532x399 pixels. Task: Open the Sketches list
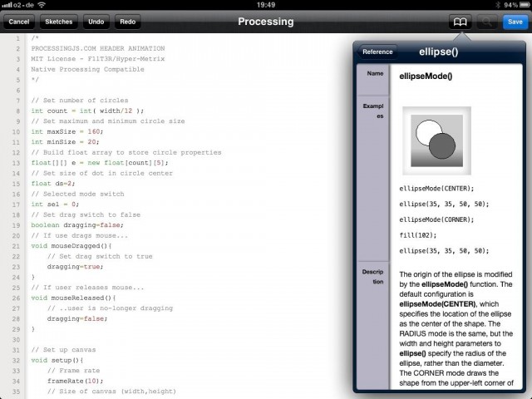[57, 21]
